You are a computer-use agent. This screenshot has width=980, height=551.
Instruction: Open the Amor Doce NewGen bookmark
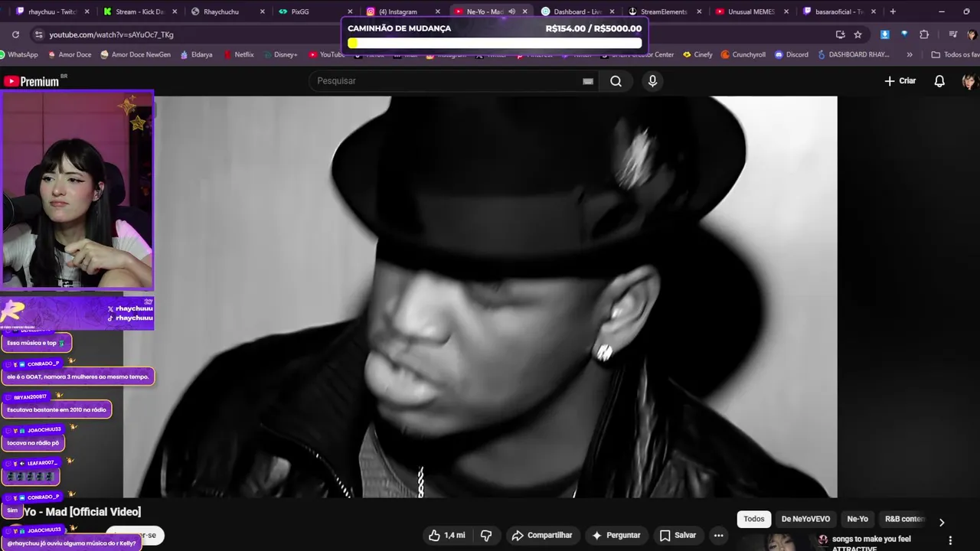[136, 54]
